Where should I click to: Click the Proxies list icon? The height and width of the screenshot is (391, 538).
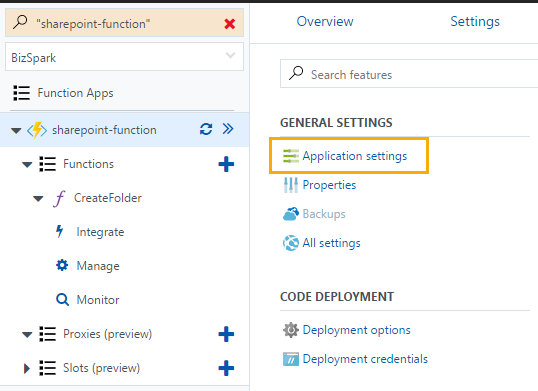coord(47,334)
